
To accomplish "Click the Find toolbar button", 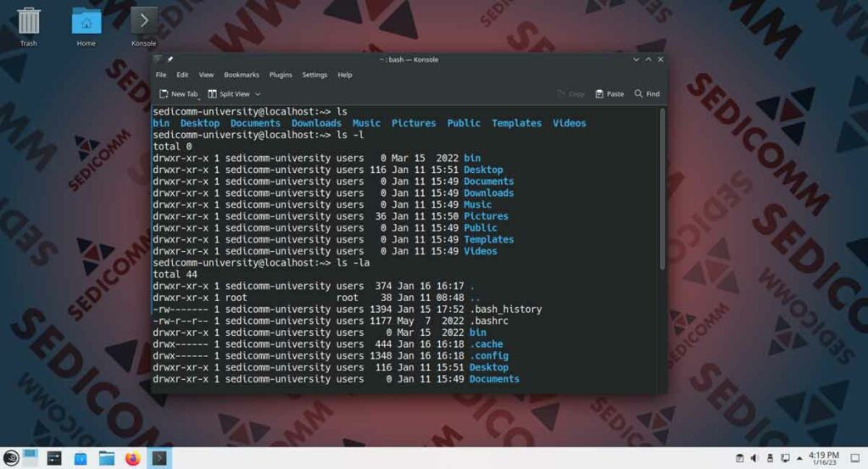I will click(x=647, y=94).
